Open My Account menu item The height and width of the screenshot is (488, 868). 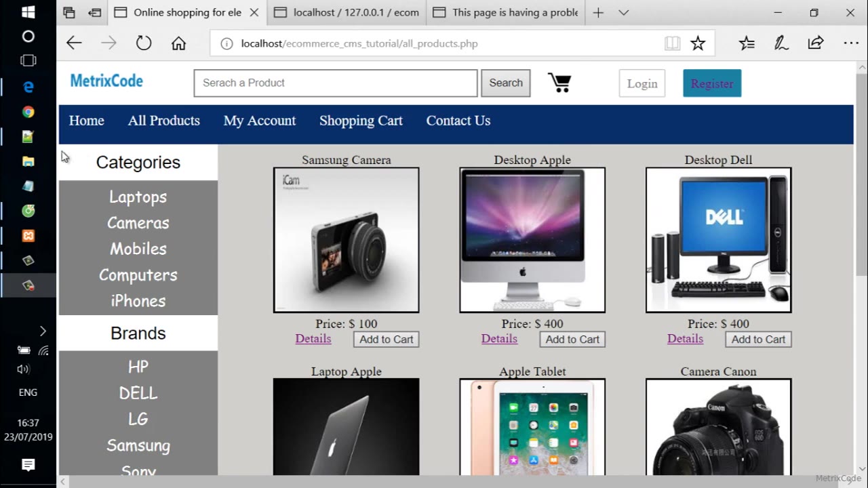pyautogui.click(x=260, y=121)
